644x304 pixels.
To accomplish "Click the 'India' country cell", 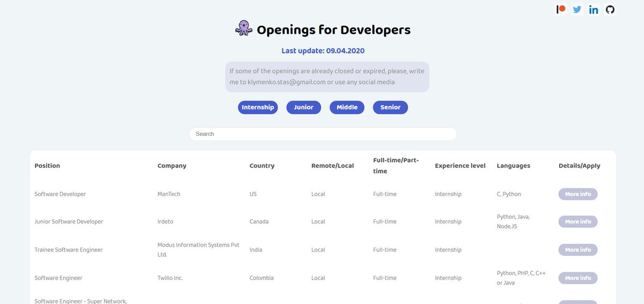I will 256,250.
